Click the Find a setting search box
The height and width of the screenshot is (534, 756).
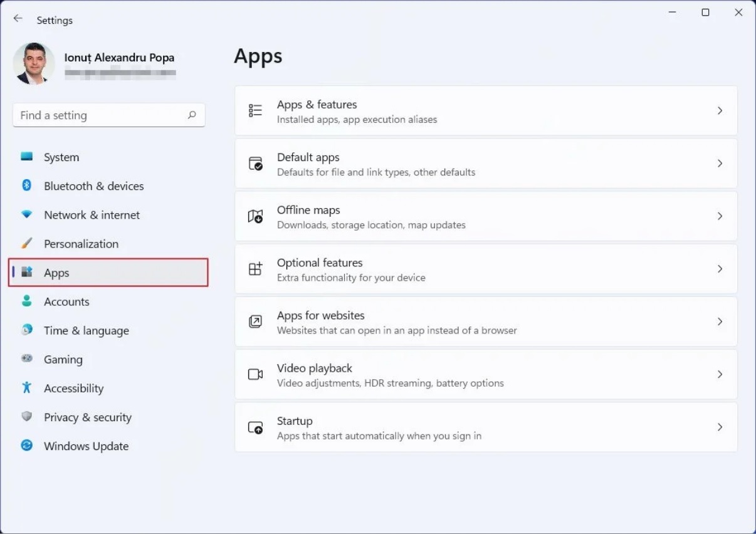(x=109, y=115)
